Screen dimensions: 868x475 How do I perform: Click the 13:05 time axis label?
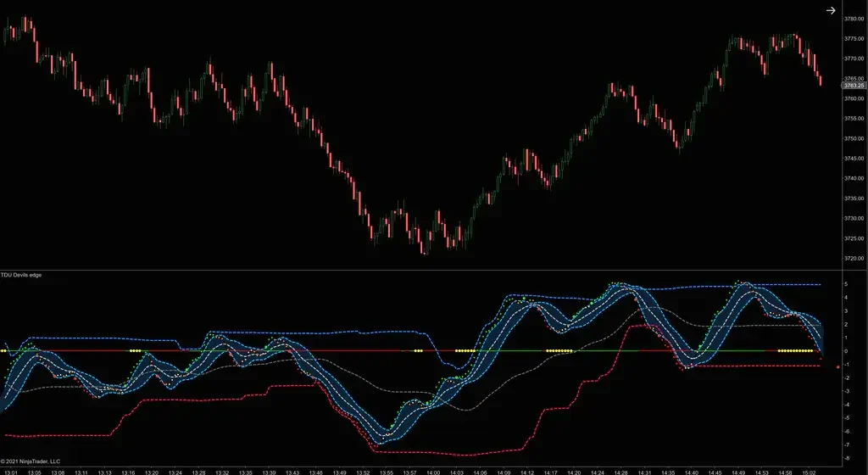[x=34, y=472]
